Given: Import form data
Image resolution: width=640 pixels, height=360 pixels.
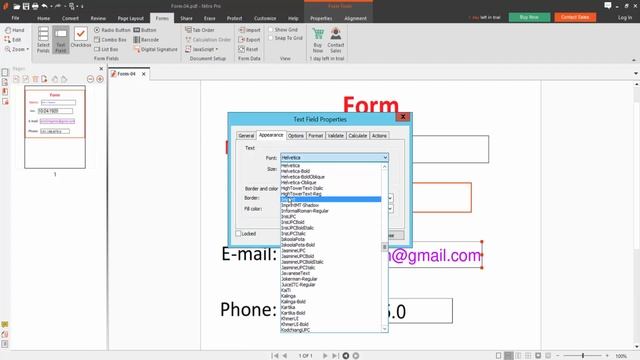Looking at the screenshot, I should click(249, 30).
